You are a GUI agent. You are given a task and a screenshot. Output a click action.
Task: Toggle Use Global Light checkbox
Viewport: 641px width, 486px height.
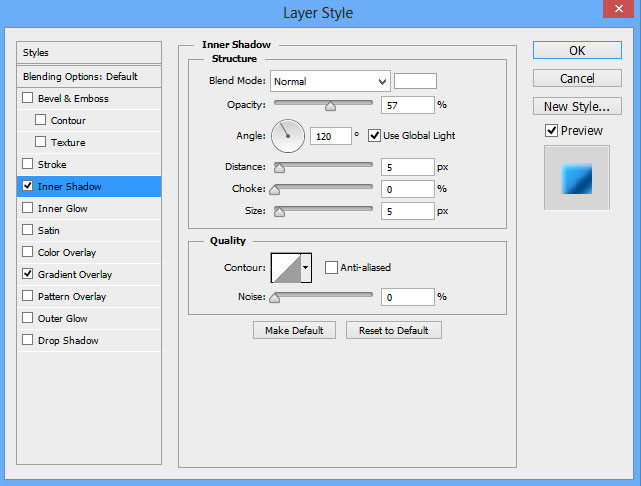375,135
